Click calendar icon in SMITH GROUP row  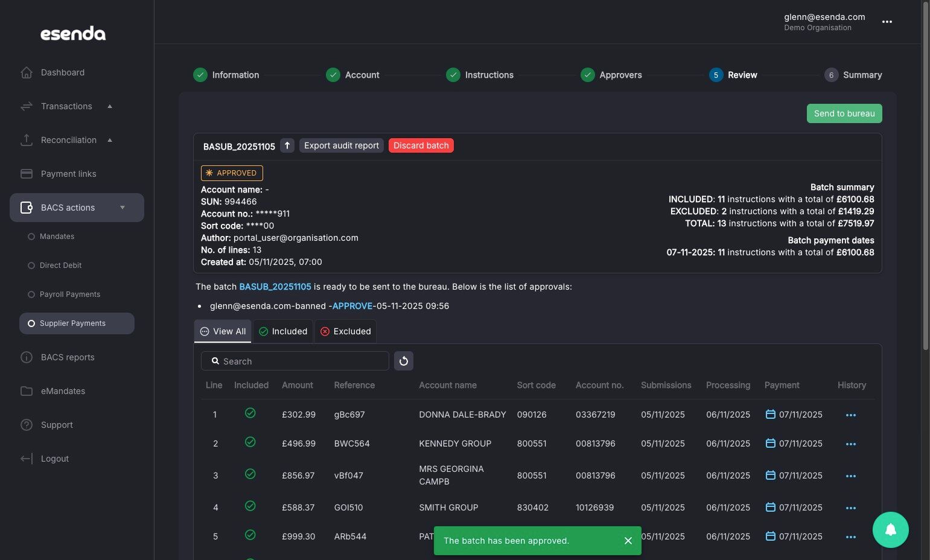point(770,507)
